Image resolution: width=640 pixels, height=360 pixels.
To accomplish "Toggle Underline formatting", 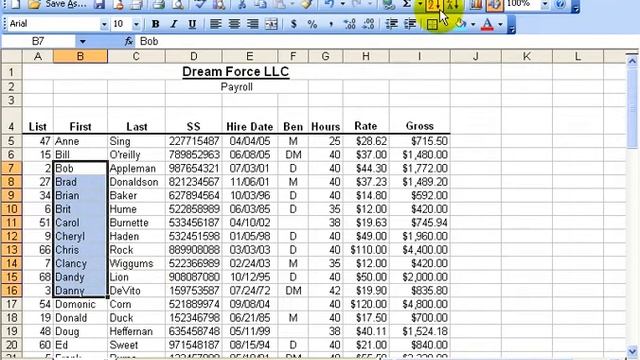I will coord(192,24).
